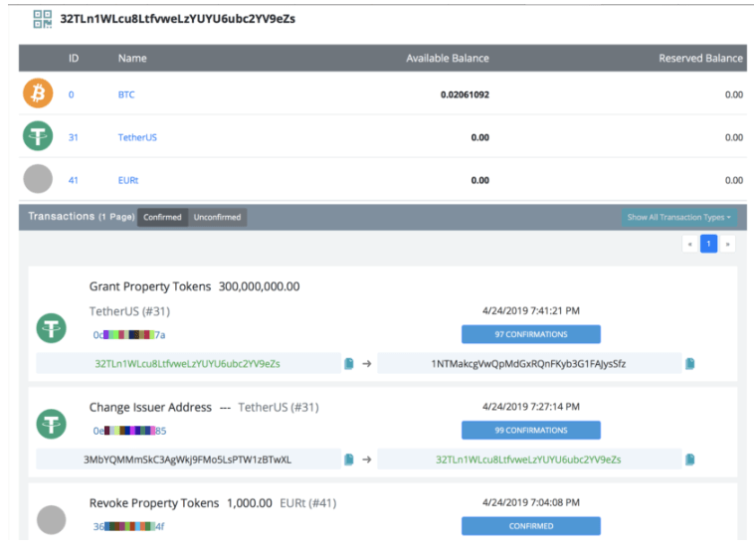Open transaction hash starting with 36
Screen dimensions: 756x552
[128, 526]
